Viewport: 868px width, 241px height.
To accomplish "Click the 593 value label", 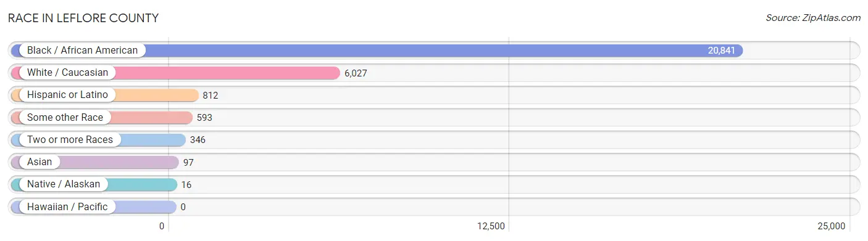I will pos(204,117).
